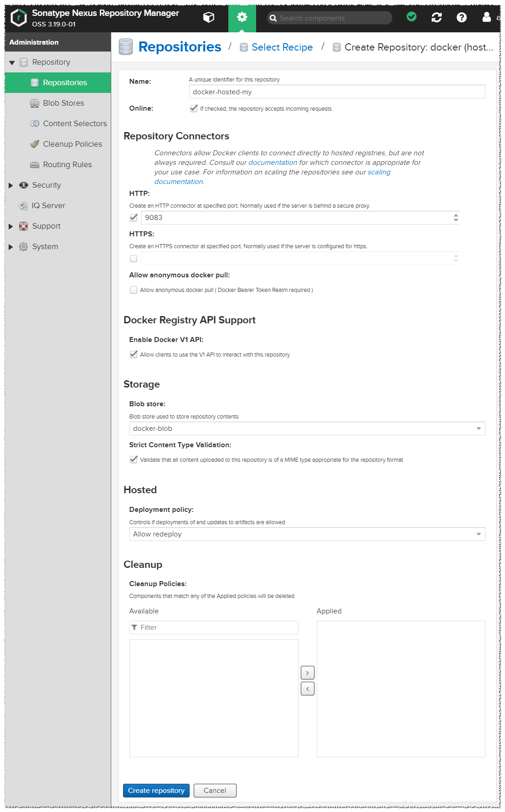This screenshot has height=812, width=505.
Task: Click the refresh icon in header
Action: [437, 17]
